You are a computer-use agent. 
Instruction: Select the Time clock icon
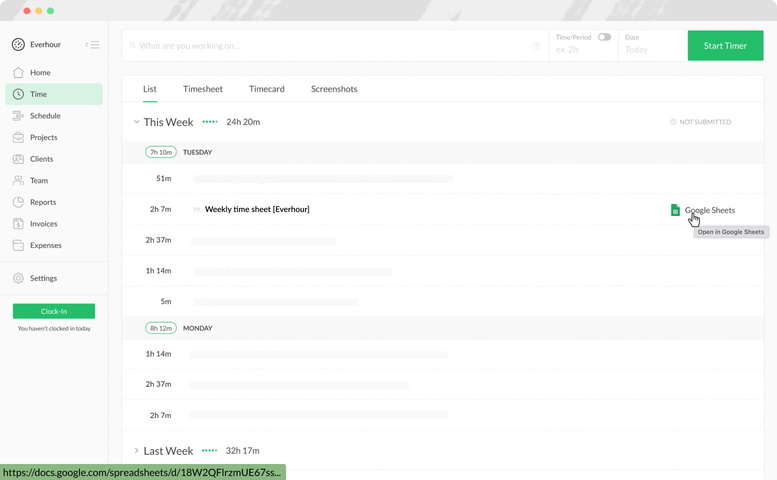[x=18, y=94]
